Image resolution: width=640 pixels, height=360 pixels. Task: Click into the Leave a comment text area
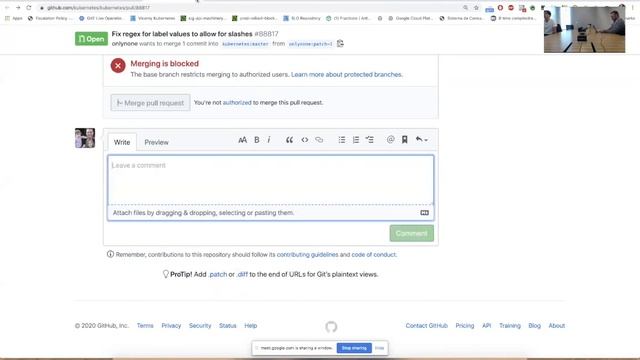point(271,180)
